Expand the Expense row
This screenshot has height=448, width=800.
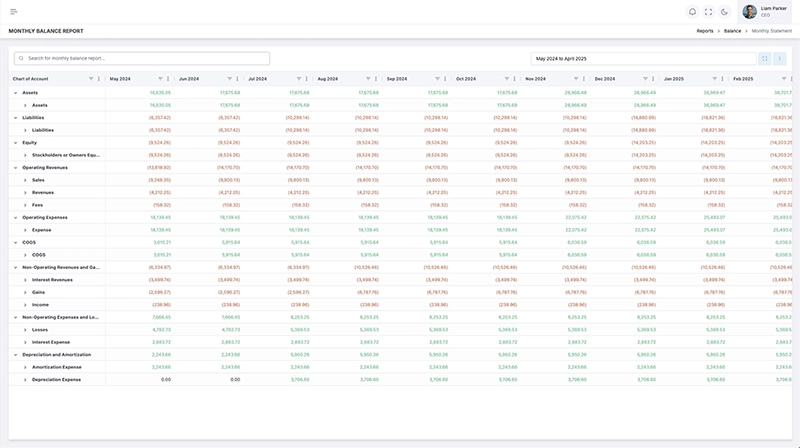[25, 230]
